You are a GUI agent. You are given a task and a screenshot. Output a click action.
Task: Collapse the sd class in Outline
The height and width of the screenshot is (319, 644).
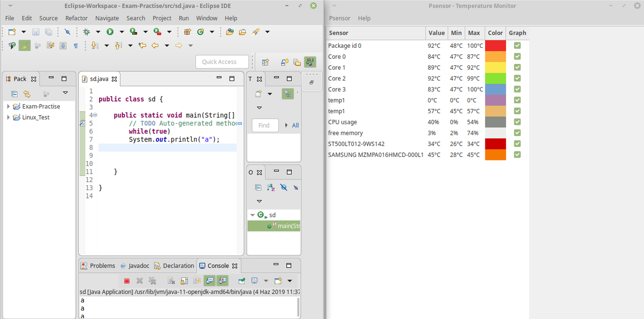coord(253,215)
